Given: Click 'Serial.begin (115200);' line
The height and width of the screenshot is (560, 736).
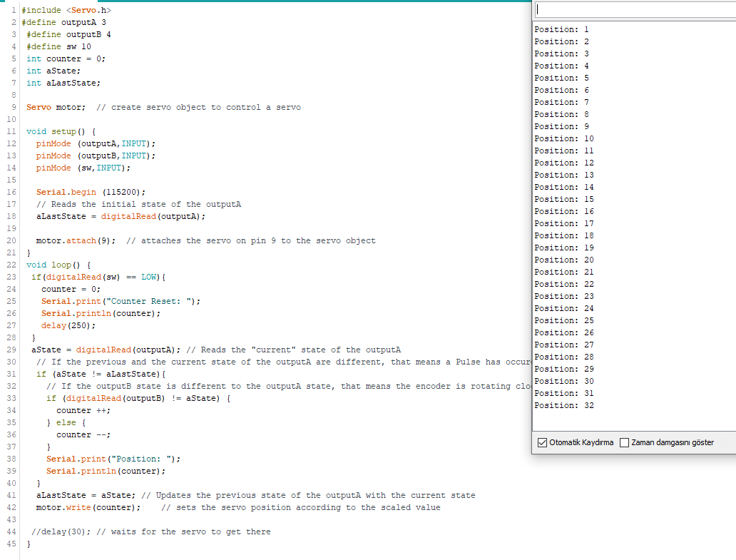Looking at the screenshot, I should tap(91, 193).
